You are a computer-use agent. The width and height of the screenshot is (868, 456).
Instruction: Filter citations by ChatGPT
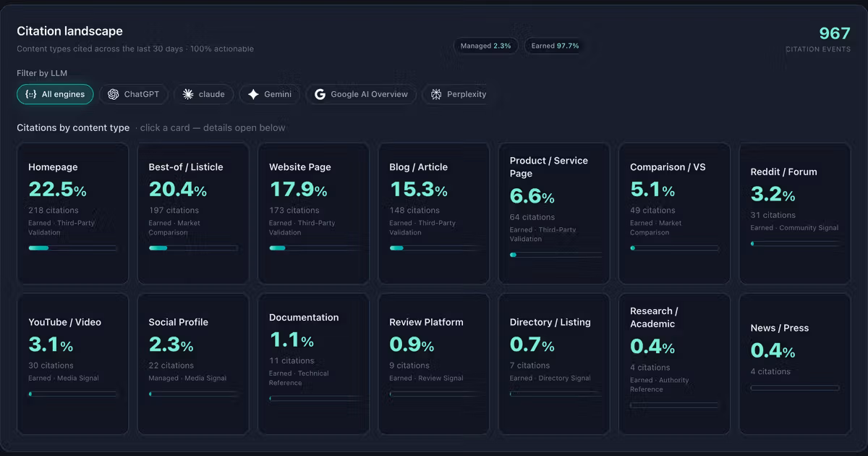pos(134,94)
